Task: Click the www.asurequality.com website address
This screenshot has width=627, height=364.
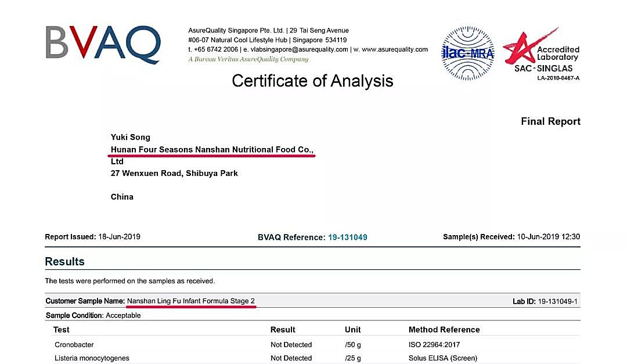Action: (395, 49)
